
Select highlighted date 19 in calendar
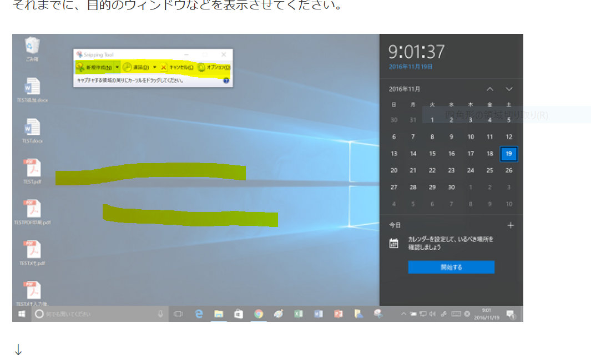click(509, 154)
